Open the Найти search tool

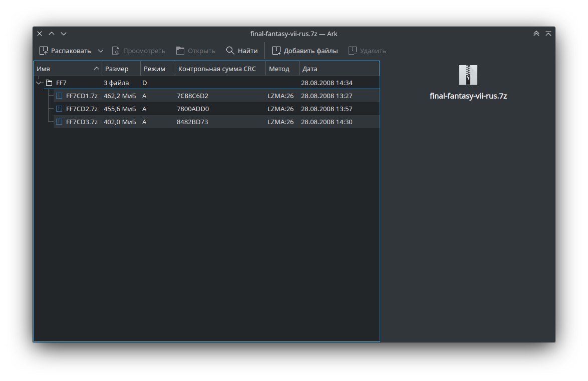pos(242,51)
